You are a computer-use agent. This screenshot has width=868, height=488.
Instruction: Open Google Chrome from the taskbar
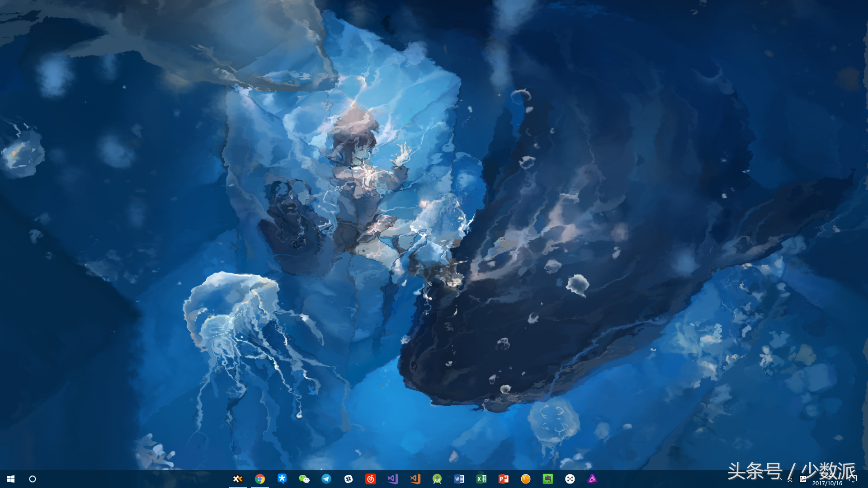tap(260, 479)
